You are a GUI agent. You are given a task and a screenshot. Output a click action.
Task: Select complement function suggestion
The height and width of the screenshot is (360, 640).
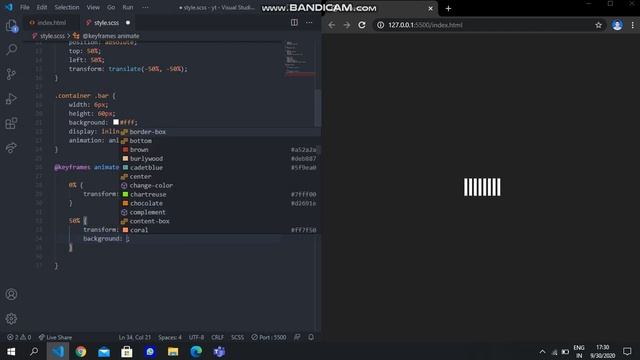pos(219,212)
